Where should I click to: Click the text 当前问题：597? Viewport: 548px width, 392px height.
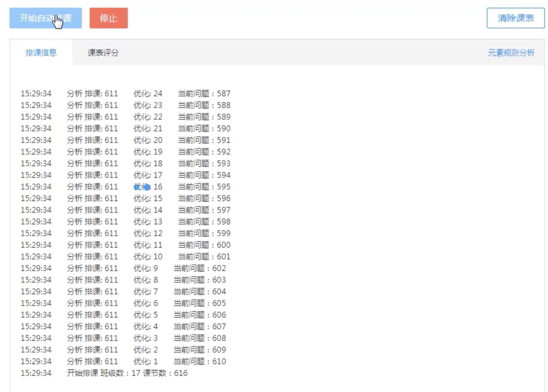click(204, 210)
